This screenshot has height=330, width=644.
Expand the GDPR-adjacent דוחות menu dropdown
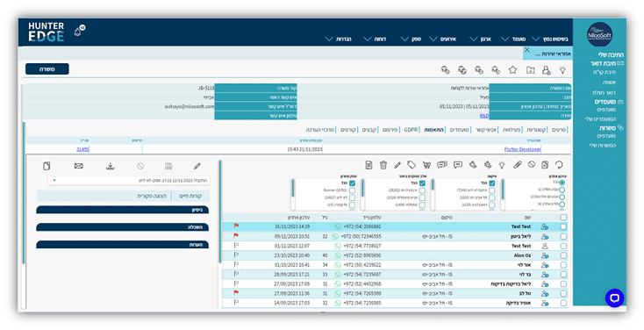(x=374, y=39)
